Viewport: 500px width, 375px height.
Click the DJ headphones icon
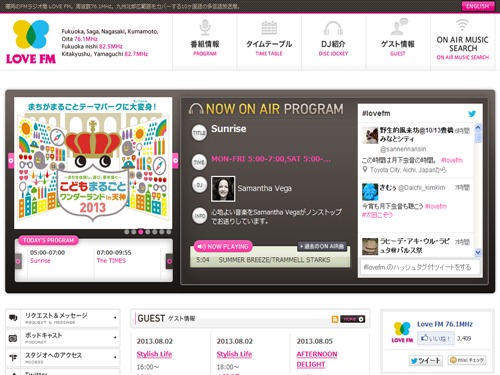pos(333,28)
